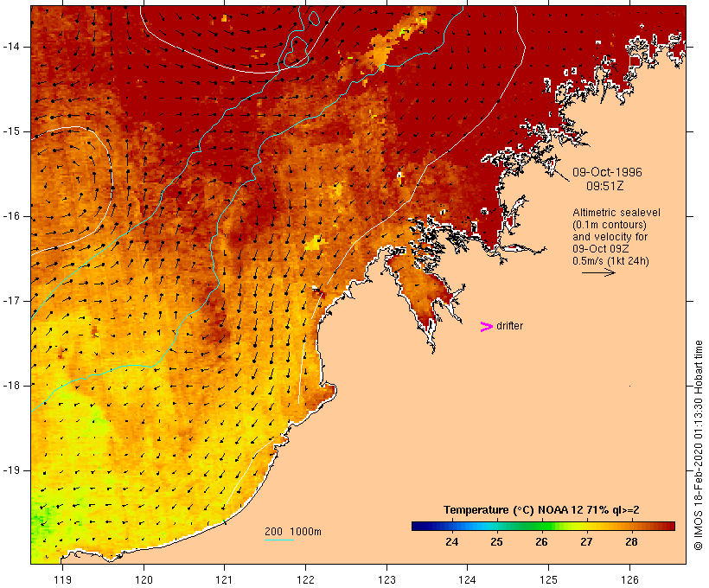Image resolution: width=709 pixels, height=588 pixels.
Task: Click the magenta drifter marker in the legend
Action: [486, 327]
